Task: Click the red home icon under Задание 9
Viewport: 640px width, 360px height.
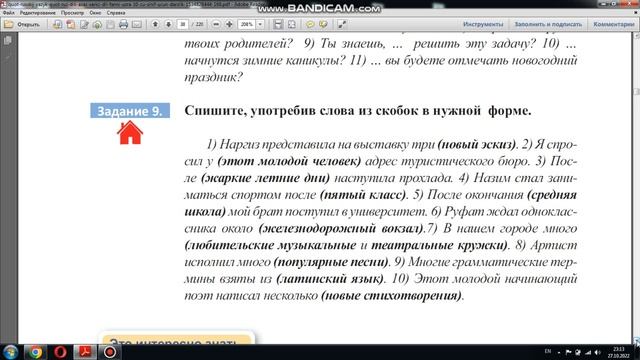Action: click(130, 133)
